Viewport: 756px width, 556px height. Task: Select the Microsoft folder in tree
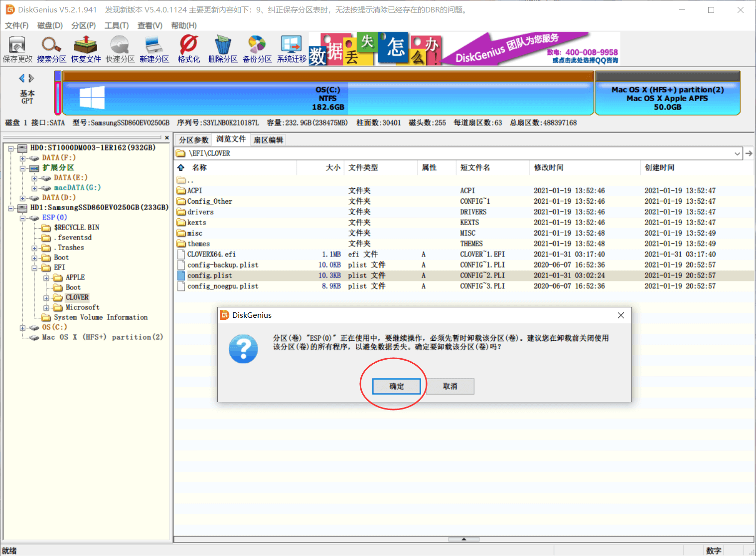(x=82, y=307)
